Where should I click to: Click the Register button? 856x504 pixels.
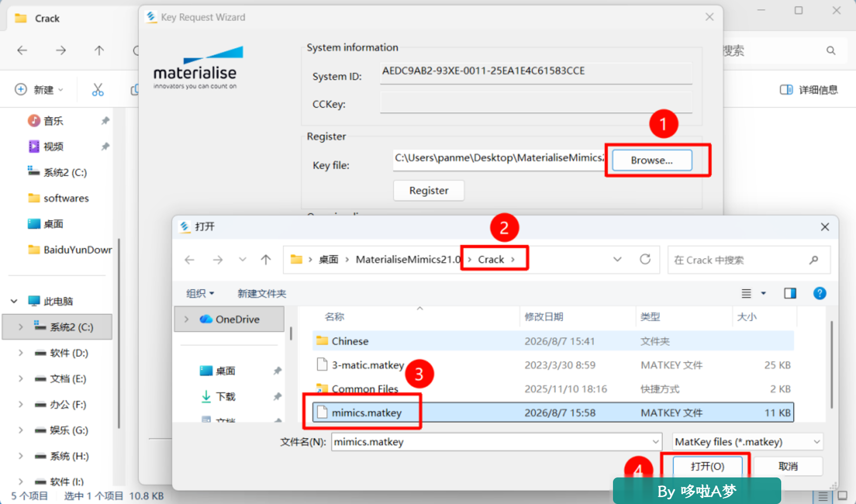coord(428,190)
